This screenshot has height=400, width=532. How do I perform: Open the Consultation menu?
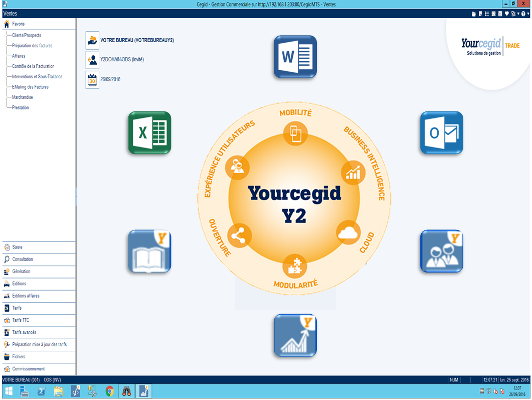[x=39, y=259]
